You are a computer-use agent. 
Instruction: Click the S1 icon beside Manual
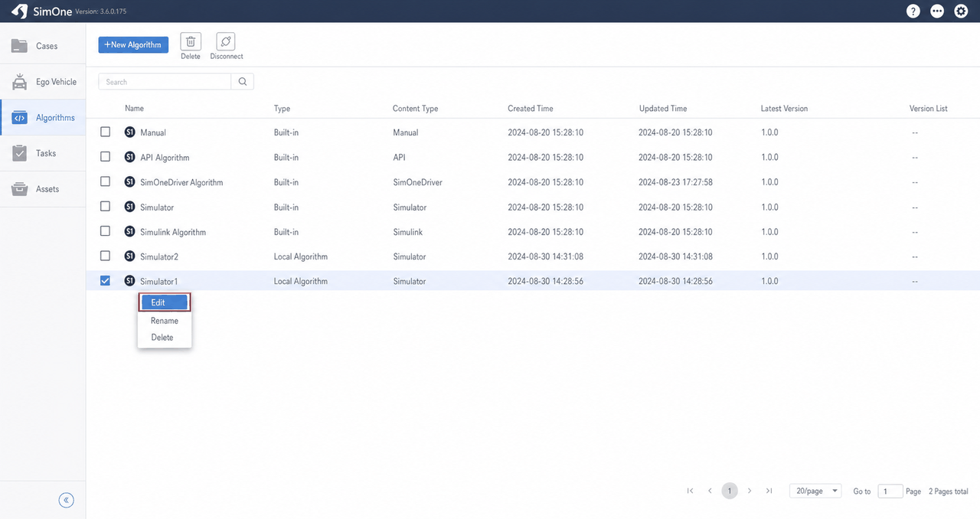[x=129, y=132]
